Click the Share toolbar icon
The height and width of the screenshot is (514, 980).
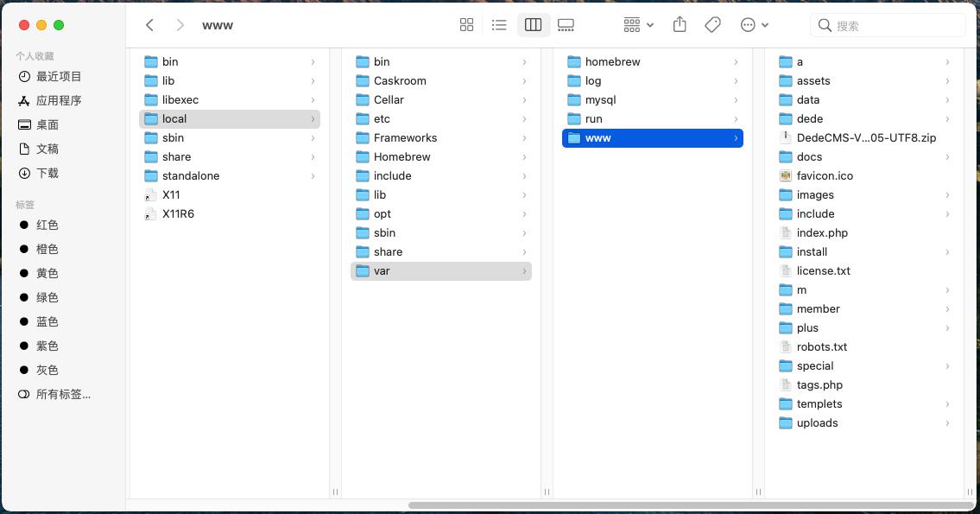click(680, 25)
